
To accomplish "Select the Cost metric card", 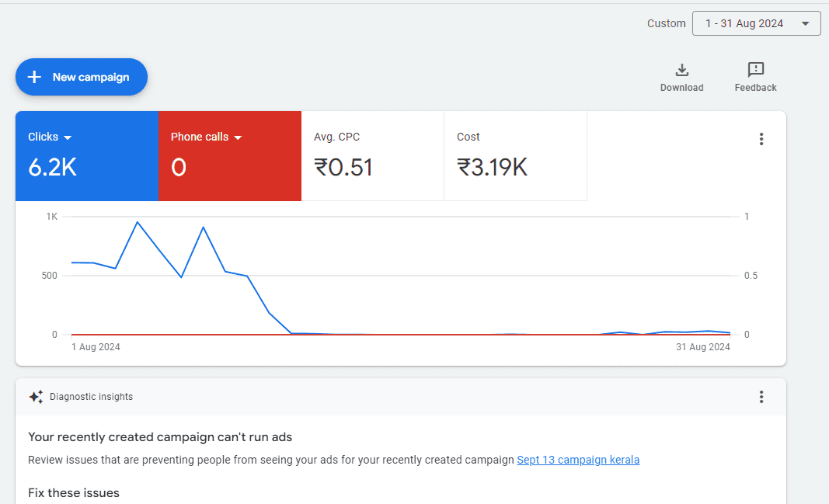I will [x=515, y=155].
